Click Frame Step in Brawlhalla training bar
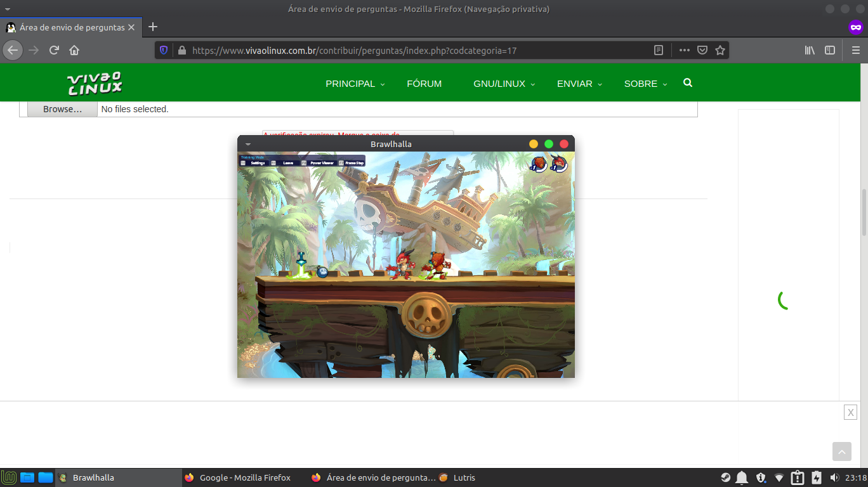 tap(352, 163)
